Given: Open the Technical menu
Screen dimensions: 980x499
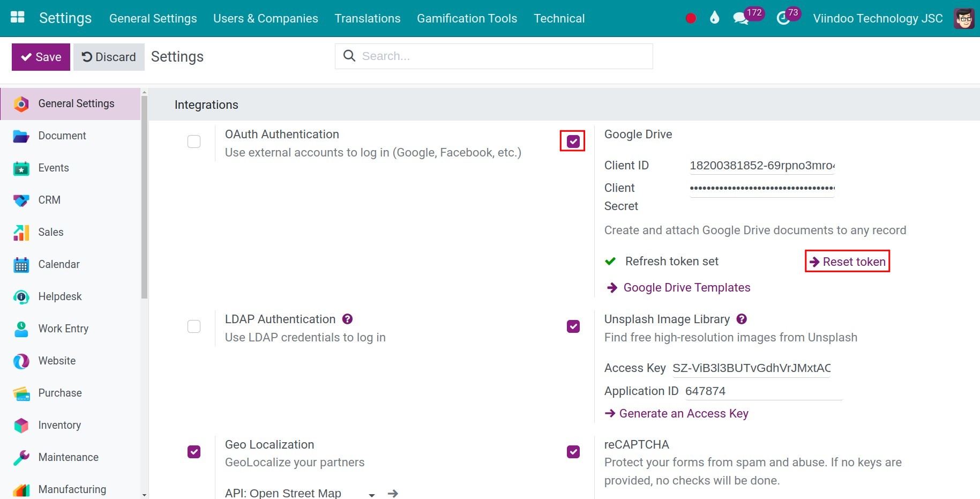Looking at the screenshot, I should click(559, 18).
